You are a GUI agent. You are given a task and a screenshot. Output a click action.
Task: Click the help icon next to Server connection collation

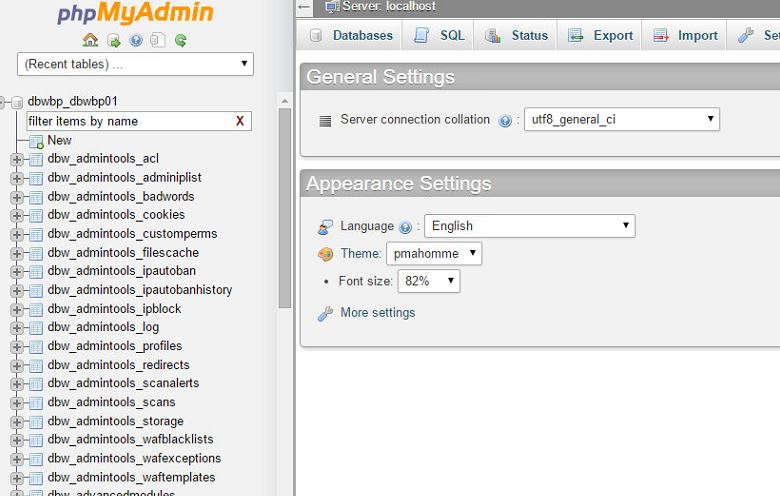[x=505, y=120]
